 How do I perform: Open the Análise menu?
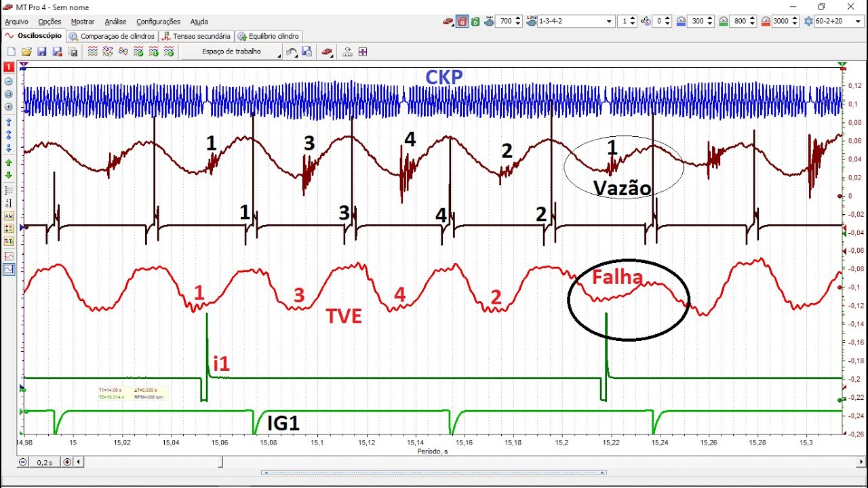point(115,22)
